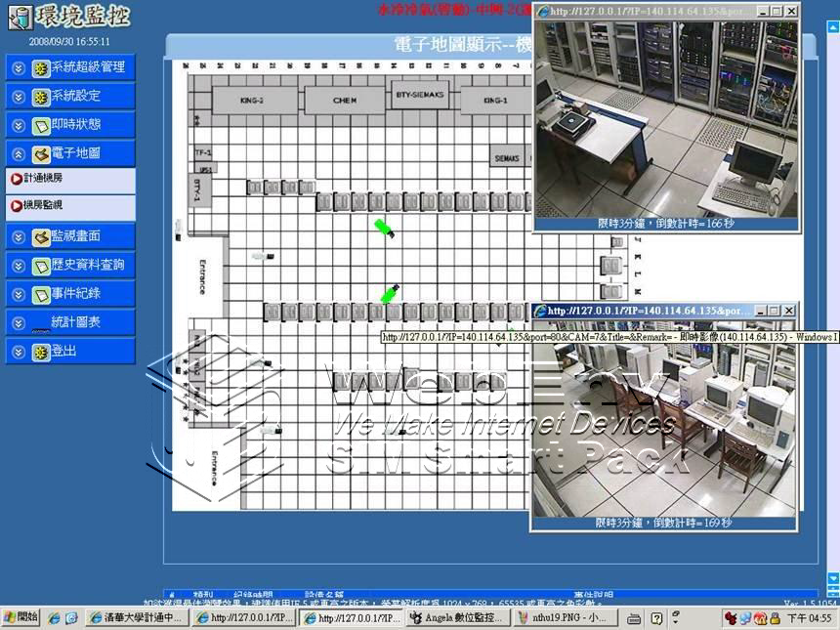The height and width of the screenshot is (630, 840).
Task: Click the lower camera feed showing desks
Action: [x=664, y=419]
